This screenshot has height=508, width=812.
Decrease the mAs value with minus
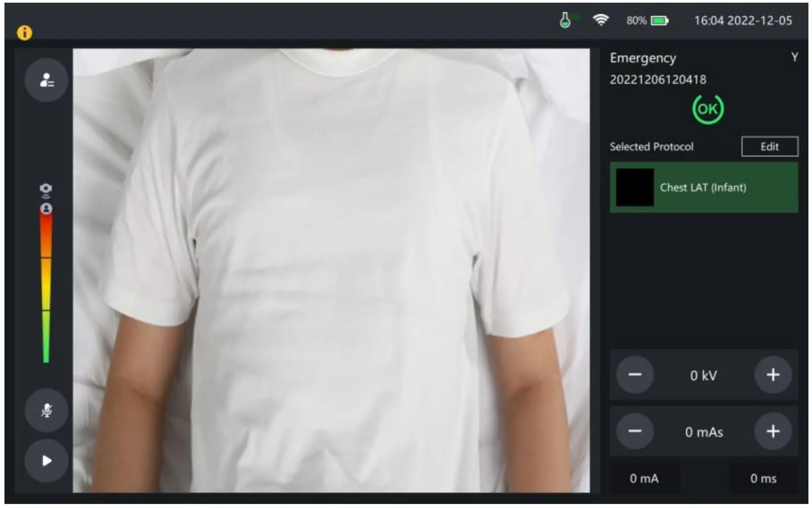[635, 432]
